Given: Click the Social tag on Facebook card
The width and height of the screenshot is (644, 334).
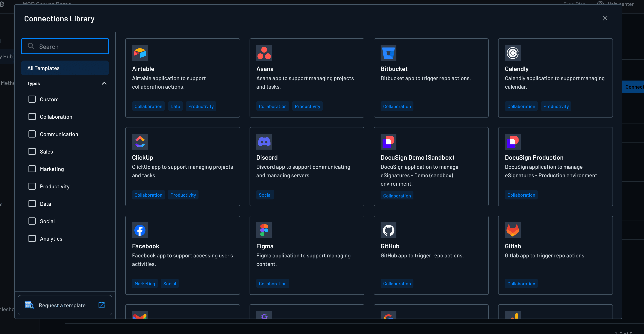Looking at the screenshot, I should 169,284.
